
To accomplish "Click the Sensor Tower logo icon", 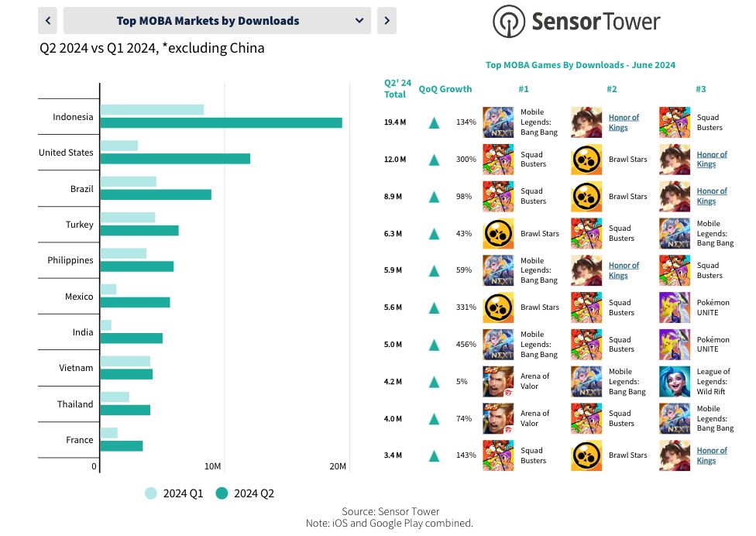I will [509, 21].
